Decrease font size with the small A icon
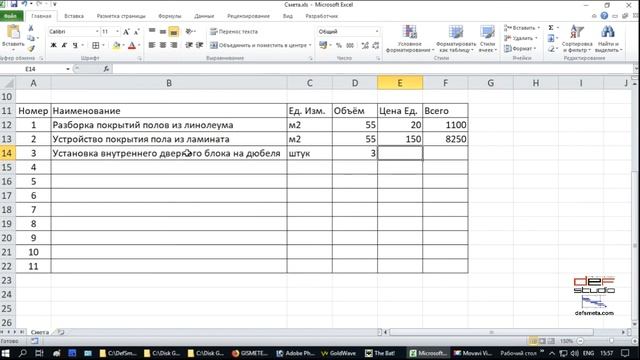Viewport: 640px width, 360px height. [x=137, y=31]
